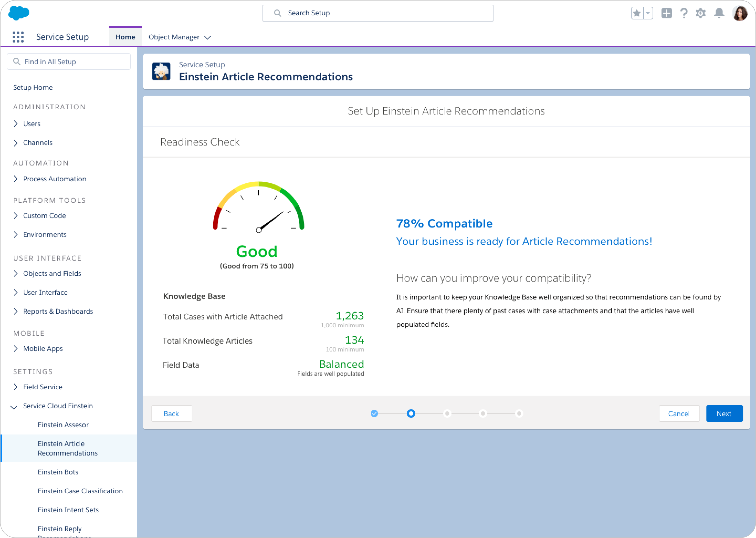
Task: Click the '1,263' cases value
Action: point(350,316)
